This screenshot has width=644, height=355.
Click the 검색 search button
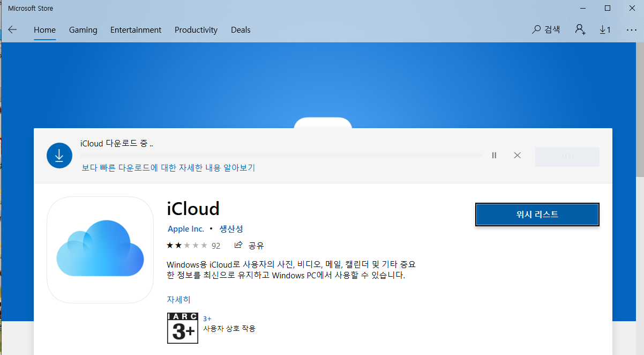pyautogui.click(x=546, y=30)
